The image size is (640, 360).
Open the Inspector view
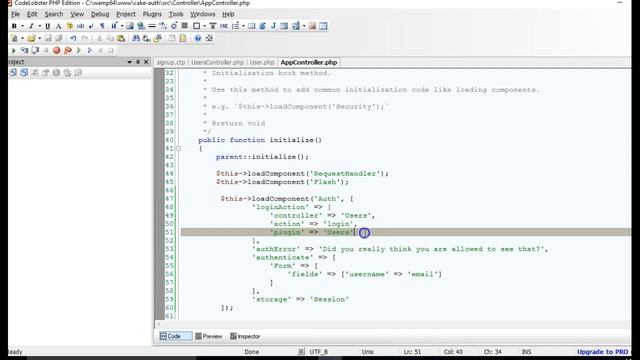coord(245,336)
